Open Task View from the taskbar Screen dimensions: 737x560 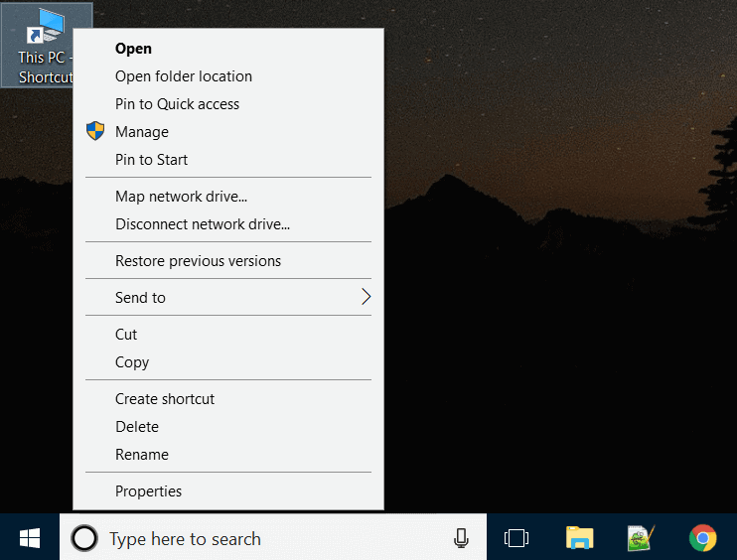pyautogui.click(x=516, y=538)
